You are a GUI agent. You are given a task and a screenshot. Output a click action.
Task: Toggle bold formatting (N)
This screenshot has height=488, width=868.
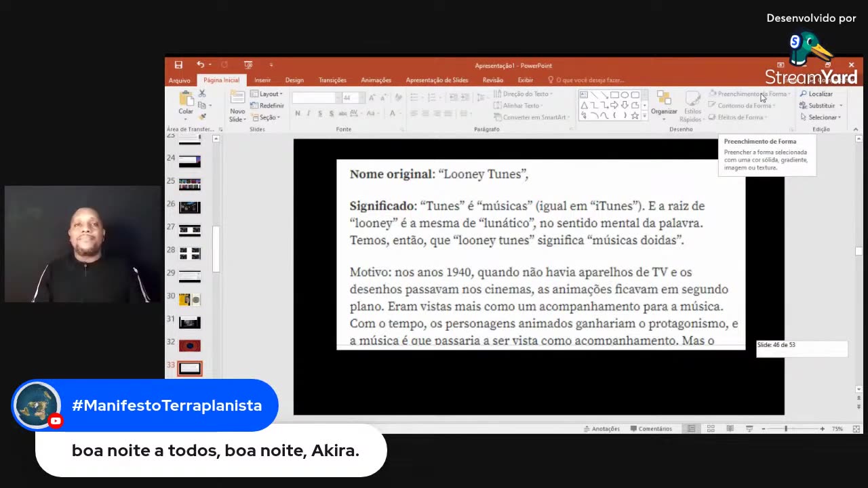tap(297, 113)
